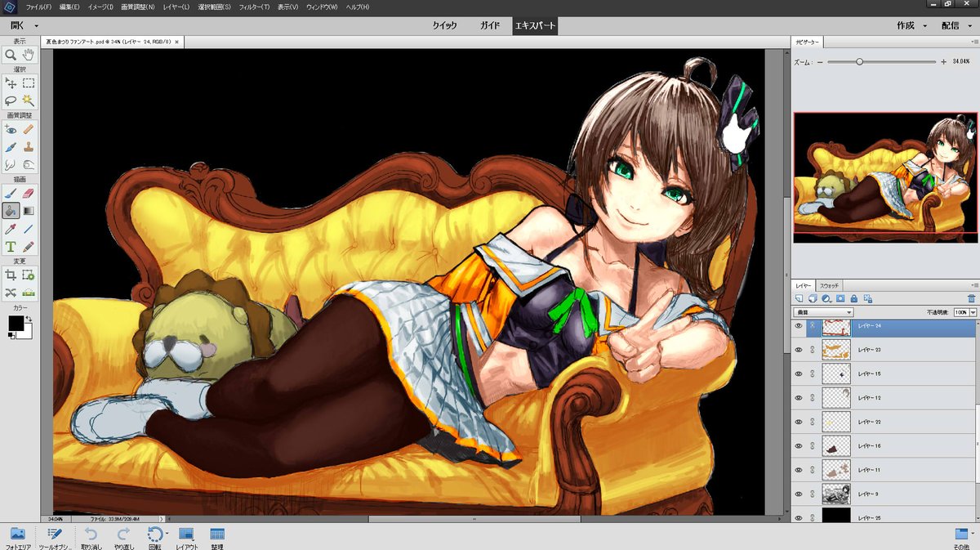Open the イメージ(I) menu
Screen dimensions: 980x550
pos(101,7)
